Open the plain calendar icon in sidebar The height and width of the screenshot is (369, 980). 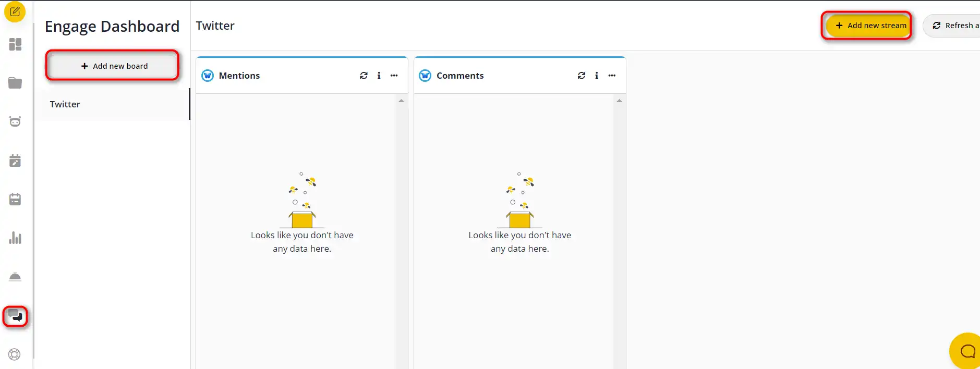[x=15, y=199]
